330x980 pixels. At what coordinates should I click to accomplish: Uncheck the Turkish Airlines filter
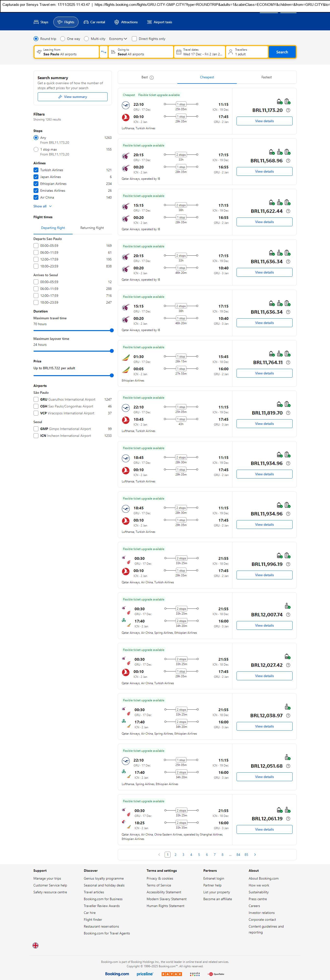point(36,170)
